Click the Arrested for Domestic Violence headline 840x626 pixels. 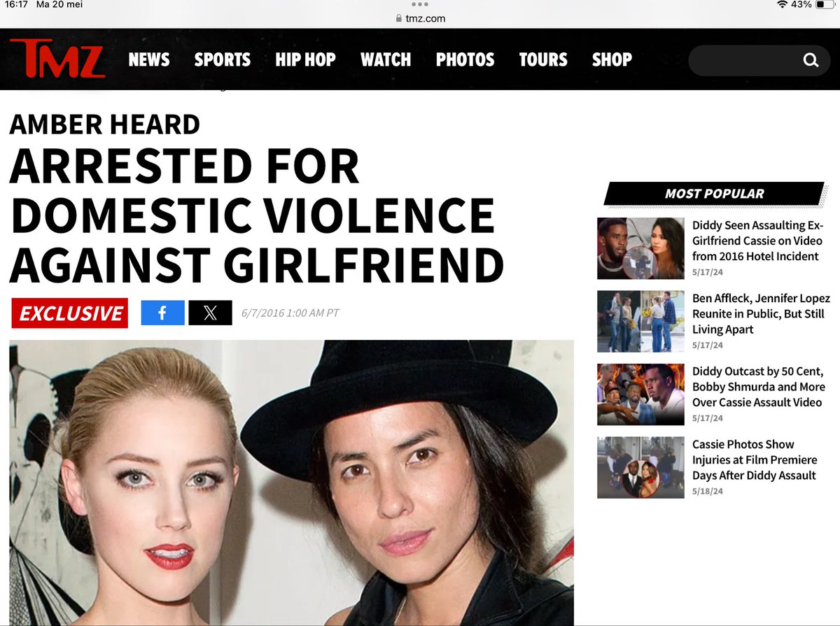pyautogui.click(x=256, y=215)
